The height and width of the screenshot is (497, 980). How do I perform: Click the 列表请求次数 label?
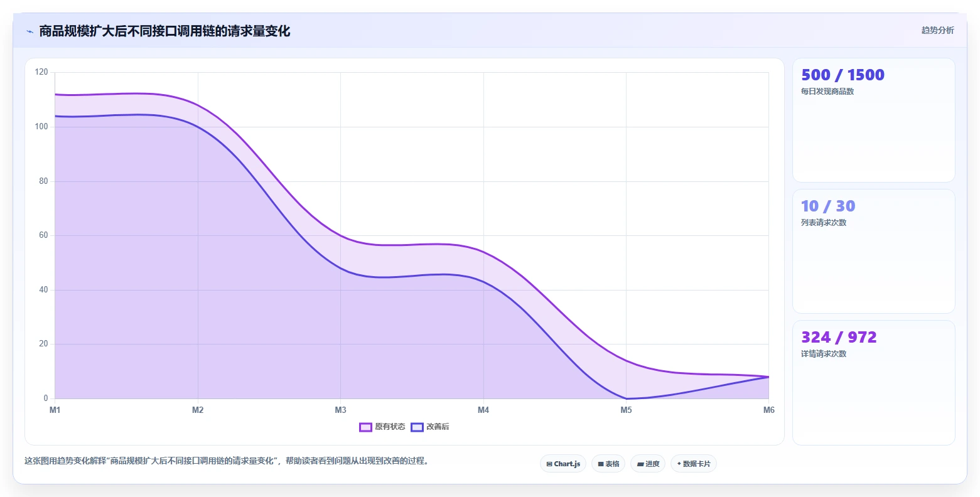pyautogui.click(x=824, y=223)
